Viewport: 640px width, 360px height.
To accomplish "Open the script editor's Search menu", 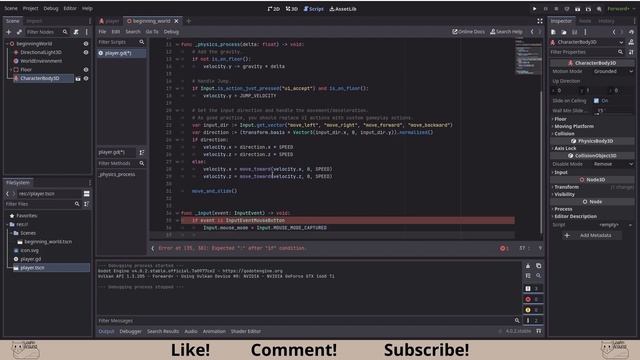I will click(x=133, y=31).
